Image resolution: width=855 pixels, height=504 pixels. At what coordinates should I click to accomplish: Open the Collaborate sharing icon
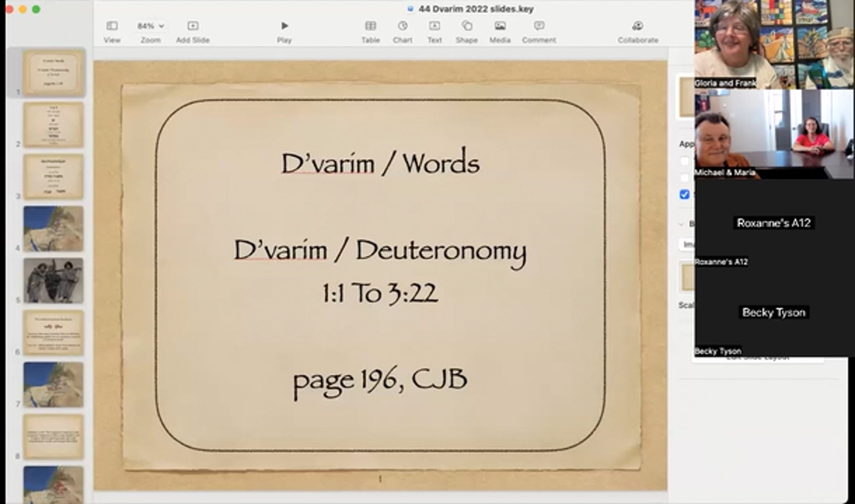click(x=638, y=26)
